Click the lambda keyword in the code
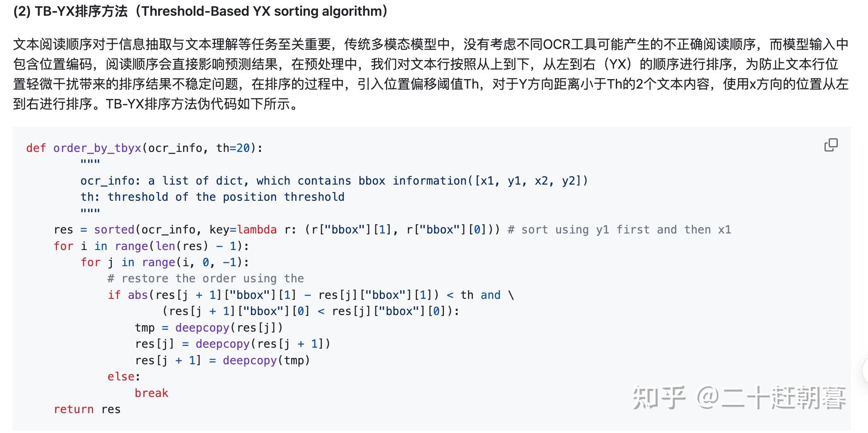This screenshot has height=433, width=868. (257, 230)
